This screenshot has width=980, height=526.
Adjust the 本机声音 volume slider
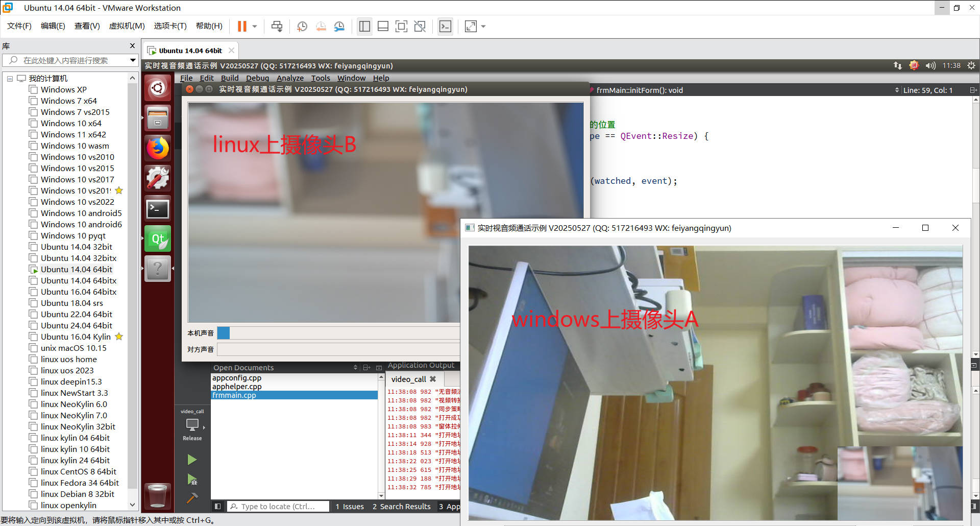click(223, 333)
